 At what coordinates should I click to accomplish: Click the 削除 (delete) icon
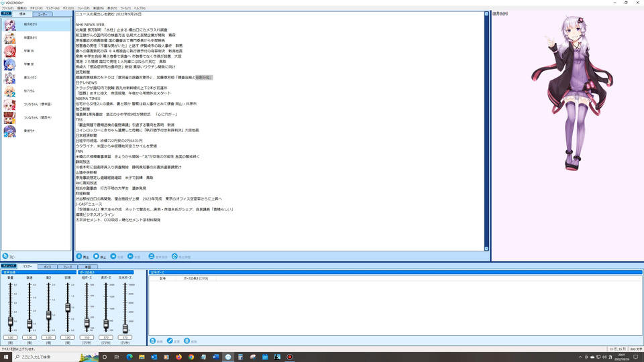click(x=187, y=341)
